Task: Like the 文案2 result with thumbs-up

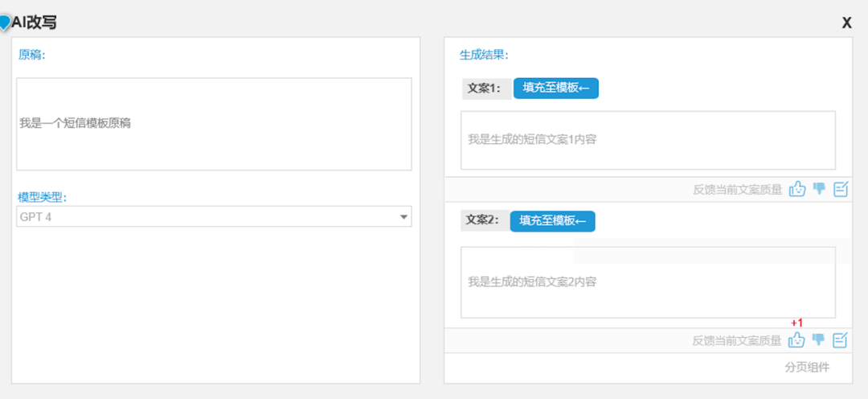Action: click(x=796, y=339)
